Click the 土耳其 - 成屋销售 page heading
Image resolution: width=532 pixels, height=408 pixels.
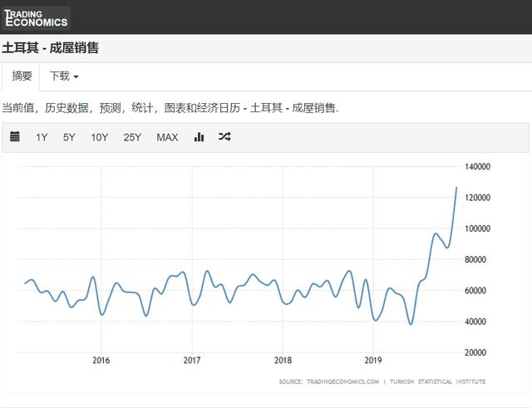click(50, 48)
